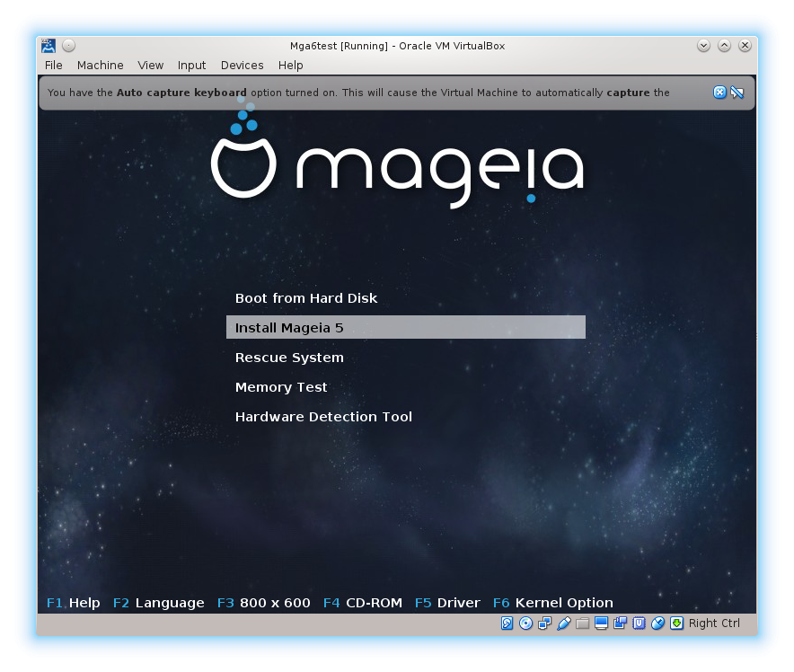This screenshot has width=794, height=672.
Task: Close the VirtualBox window
Action: pos(745,46)
